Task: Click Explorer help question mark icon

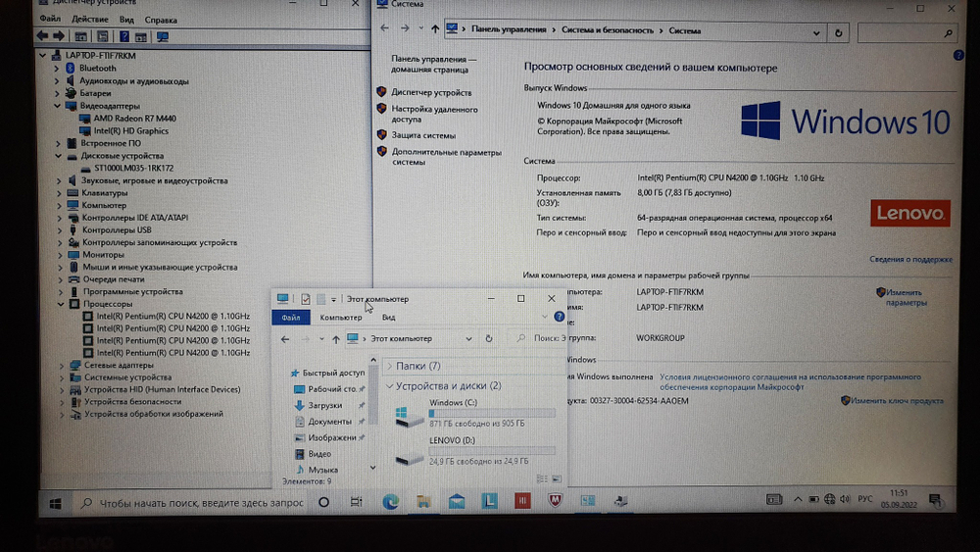Action: tap(560, 317)
